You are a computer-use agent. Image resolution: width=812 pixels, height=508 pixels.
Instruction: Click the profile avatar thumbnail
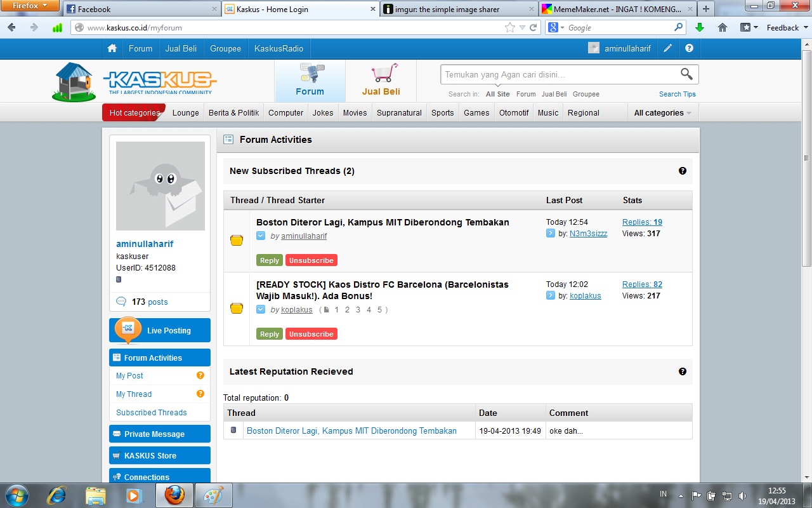point(160,186)
